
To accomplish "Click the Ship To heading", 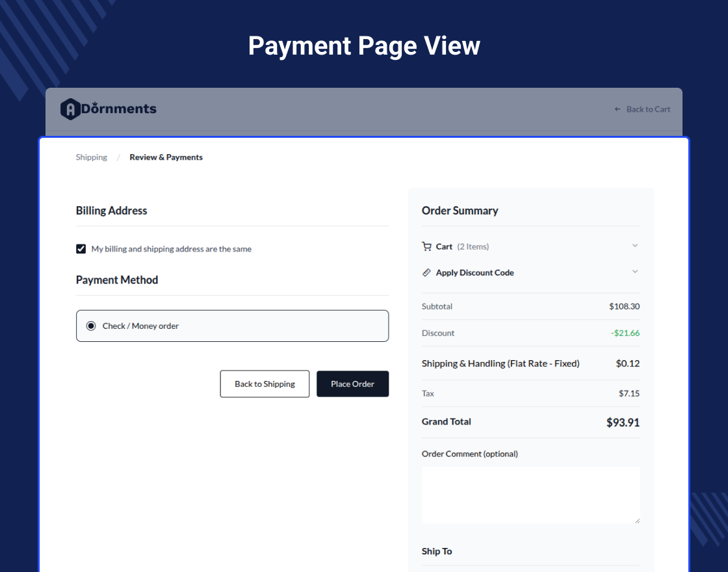I will coord(437,551).
